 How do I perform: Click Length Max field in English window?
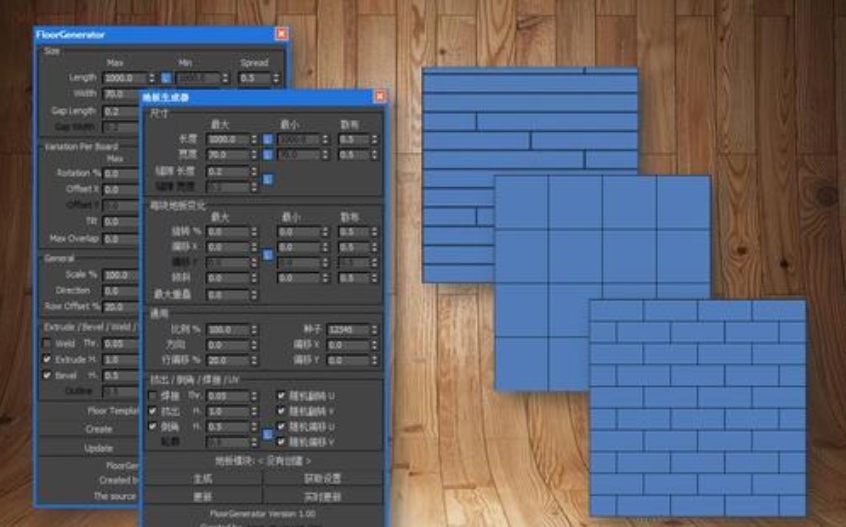pos(125,78)
